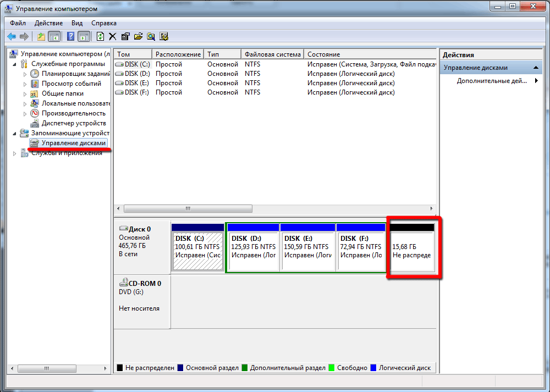The height and width of the screenshot is (392, 550).
Task: Open the Вид menu
Action: 77,23
